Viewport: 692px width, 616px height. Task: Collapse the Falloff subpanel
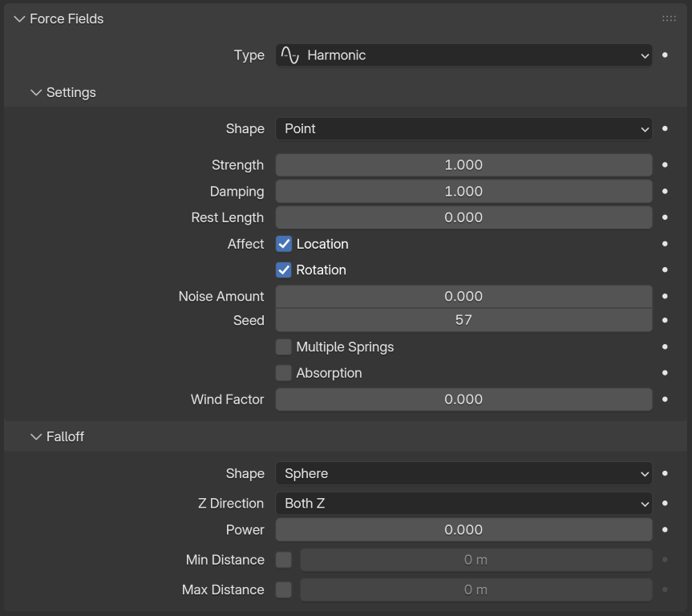click(x=36, y=436)
